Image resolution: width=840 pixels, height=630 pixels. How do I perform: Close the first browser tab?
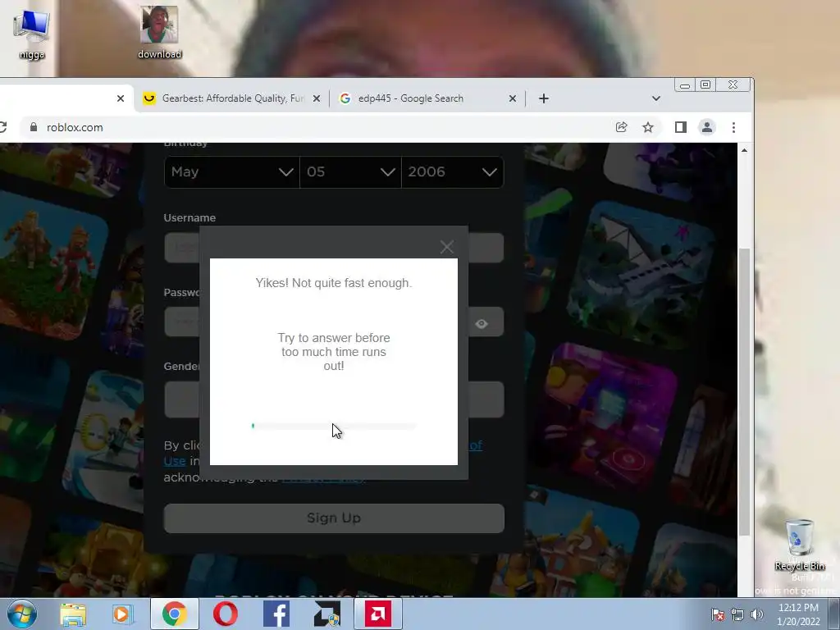click(121, 98)
